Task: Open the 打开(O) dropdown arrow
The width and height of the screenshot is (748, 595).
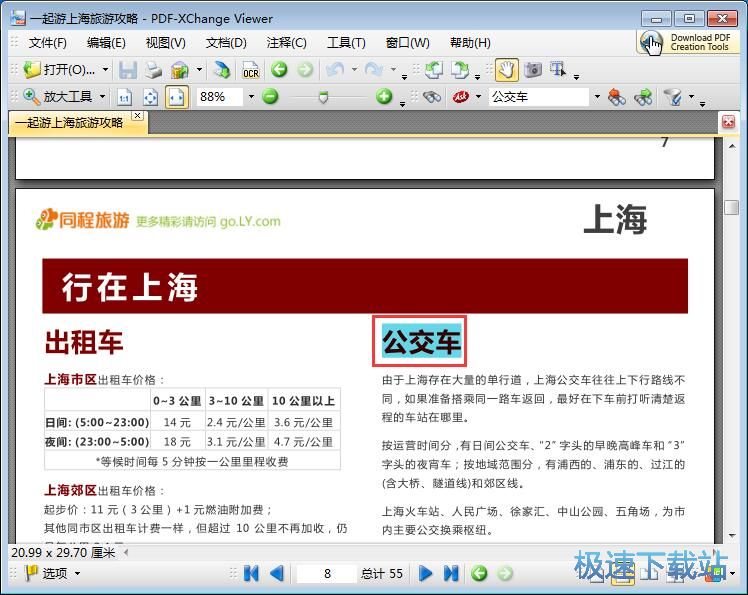Action: point(105,70)
